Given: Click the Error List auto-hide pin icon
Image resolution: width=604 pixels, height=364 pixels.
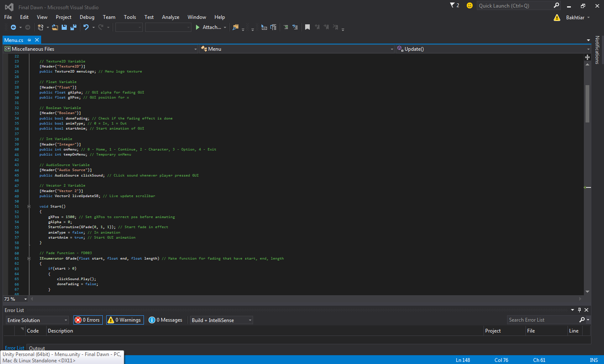Looking at the screenshot, I should (579, 310).
